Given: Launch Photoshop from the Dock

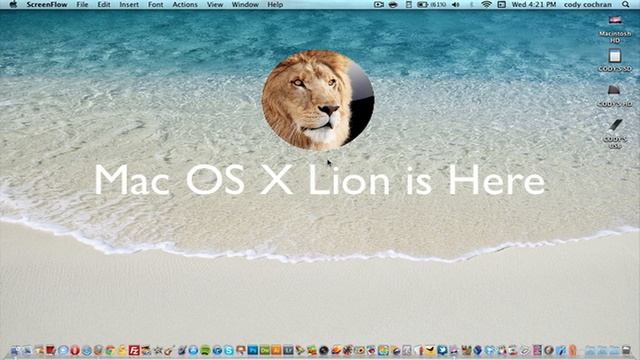Looking at the screenshot, I should point(252,350).
